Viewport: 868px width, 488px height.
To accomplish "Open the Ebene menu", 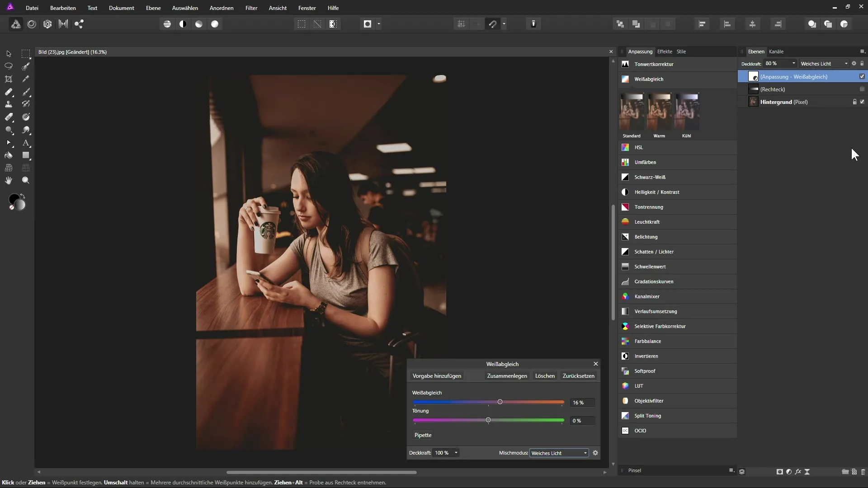I will pyautogui.click(x=153, y=8).
